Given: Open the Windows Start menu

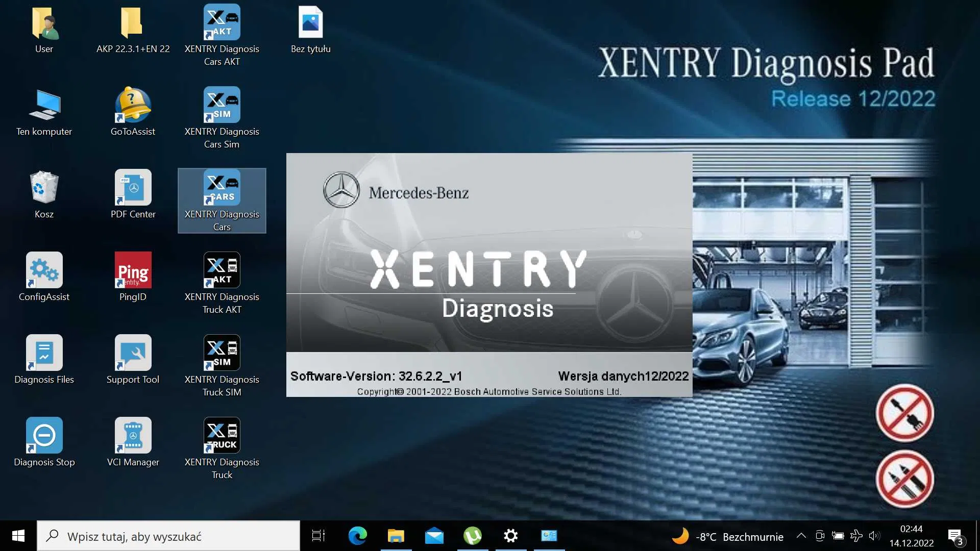Looking at the screenshot, I should pos(18,536).
